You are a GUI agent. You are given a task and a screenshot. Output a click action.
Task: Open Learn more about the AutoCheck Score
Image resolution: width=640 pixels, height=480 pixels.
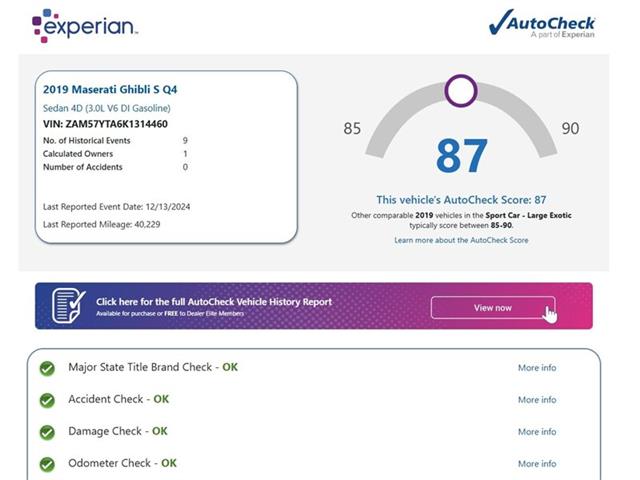point(461,240)
